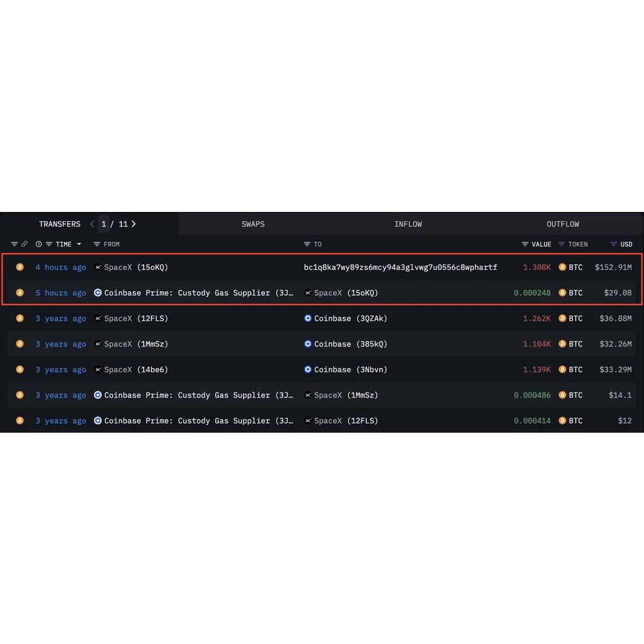Image resolution: width=644 pixels, height=644 pixels.
Task: Click the 1.104K value cell
Action: 536,344
